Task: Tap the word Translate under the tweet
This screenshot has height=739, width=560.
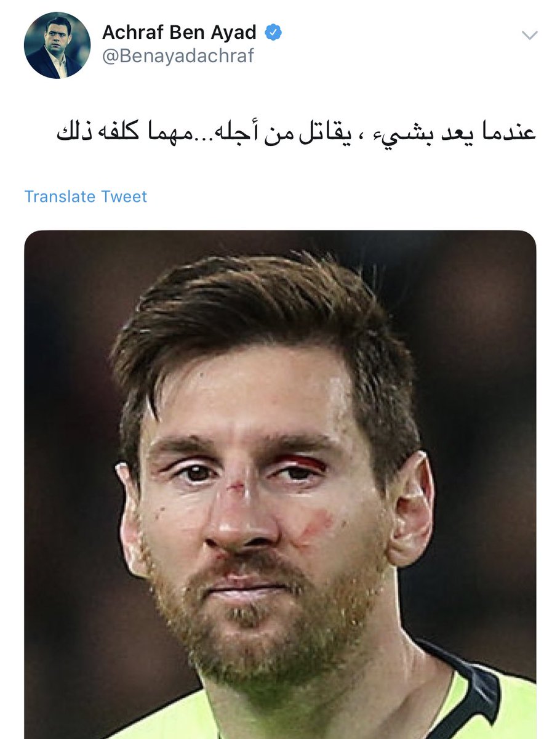Action: (60, 196)
